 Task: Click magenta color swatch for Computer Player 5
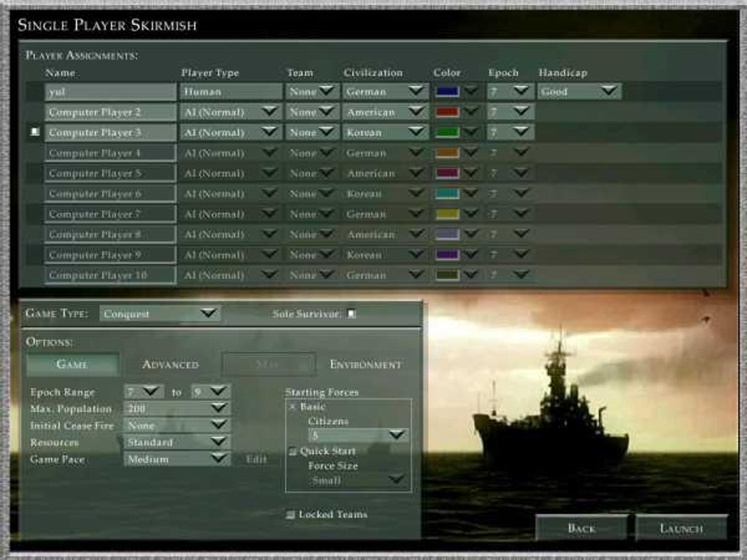pos(447,173)
